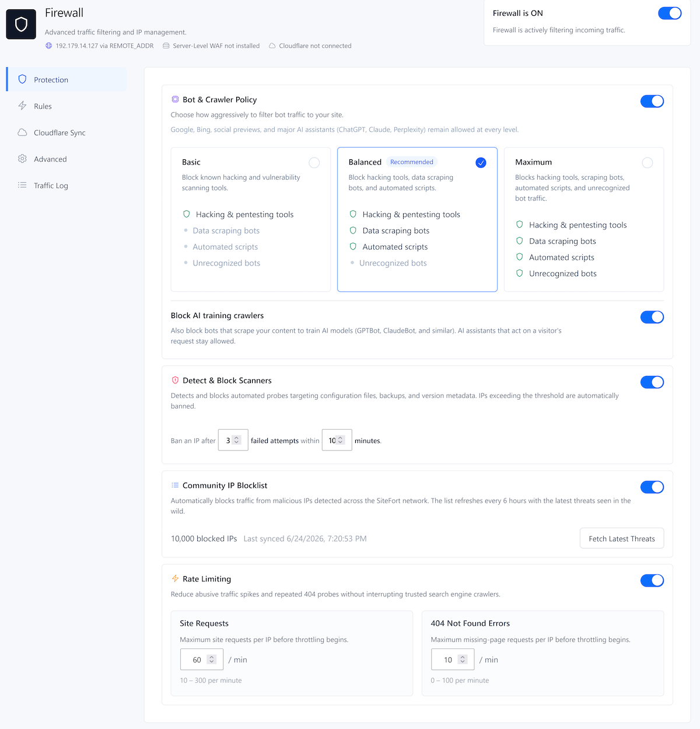The height and width of the screenshot is (729, 700).
Task: Click the chip icon beside Bot & Crawler Policy
Action: coord(175,99)
